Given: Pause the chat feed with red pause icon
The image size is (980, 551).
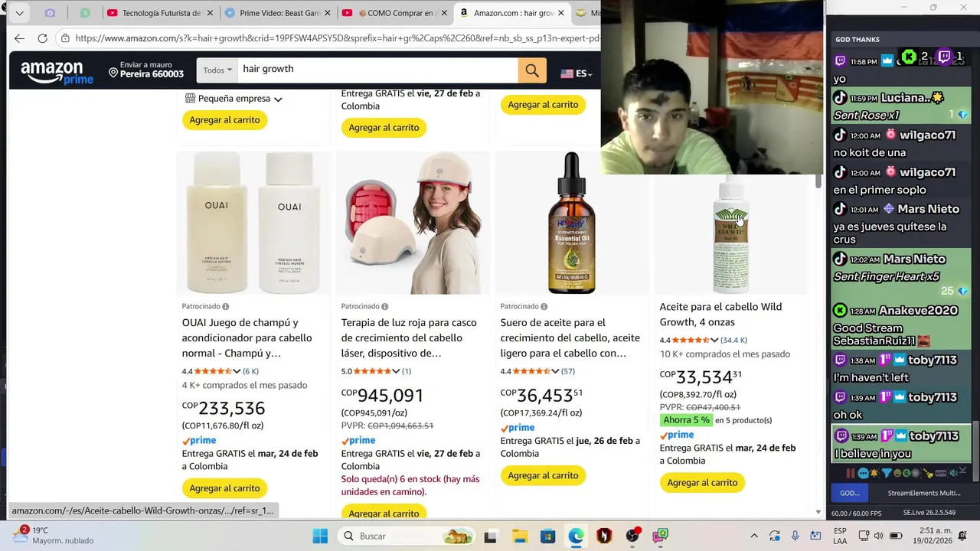Looking at the screenshot, I should (851, 473).
